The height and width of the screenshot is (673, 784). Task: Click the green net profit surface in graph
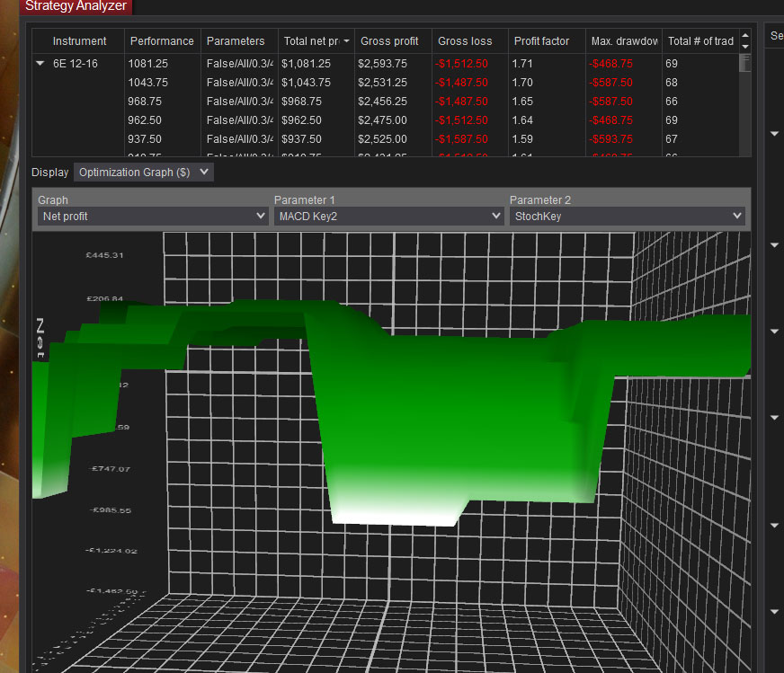(450, 415)
